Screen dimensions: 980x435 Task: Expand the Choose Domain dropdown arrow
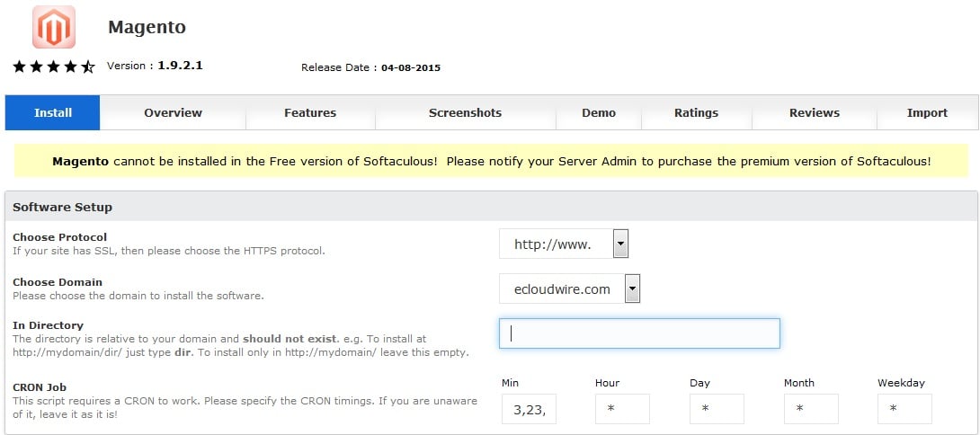[632, 289]
